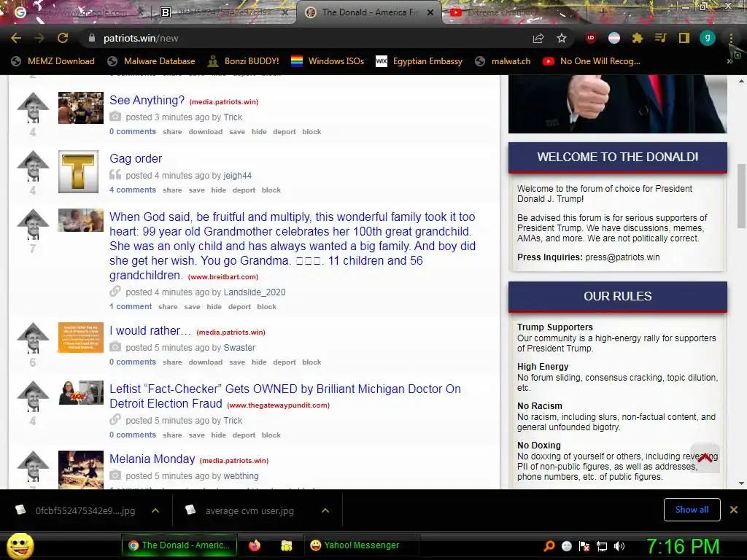Open the green profile avatar

click(708, 38)
